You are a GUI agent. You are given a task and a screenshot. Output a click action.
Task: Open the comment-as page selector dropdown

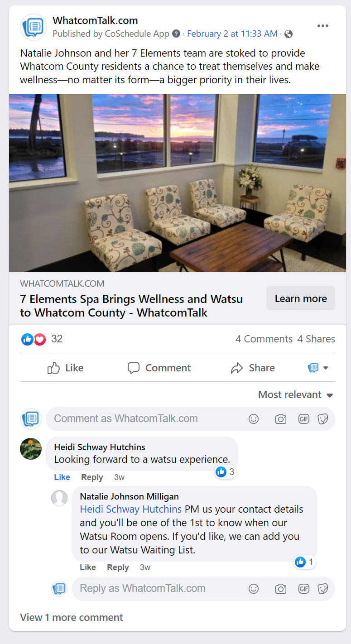click(318, 368)
